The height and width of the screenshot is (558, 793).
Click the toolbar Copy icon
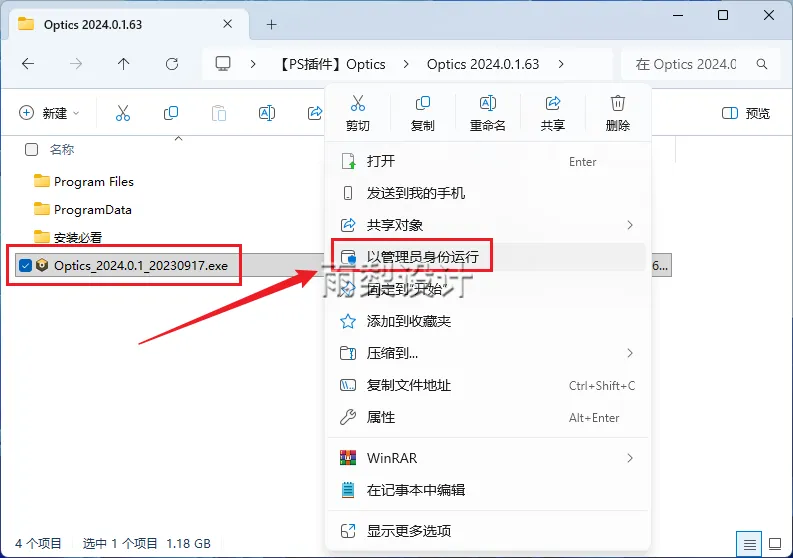click(x=171, y=113)
